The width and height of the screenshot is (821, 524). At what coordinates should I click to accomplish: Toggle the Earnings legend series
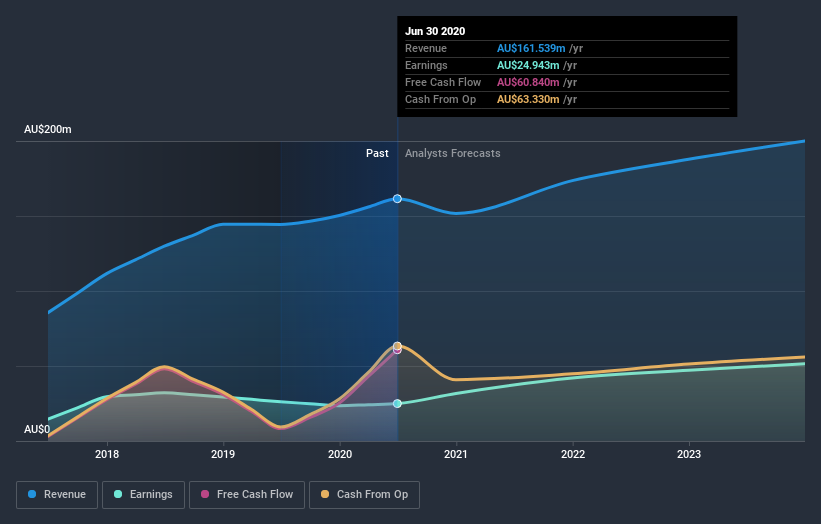point(143,495)
